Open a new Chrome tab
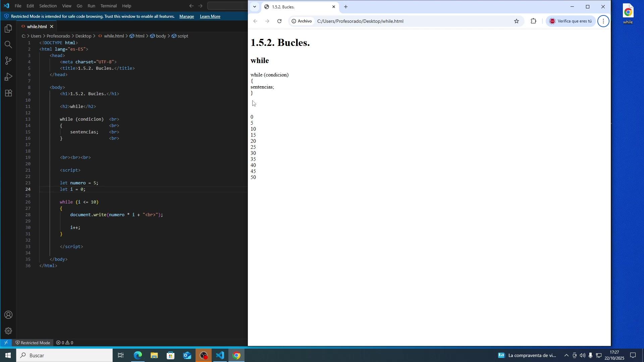The image size is (644, 362). 346,7
